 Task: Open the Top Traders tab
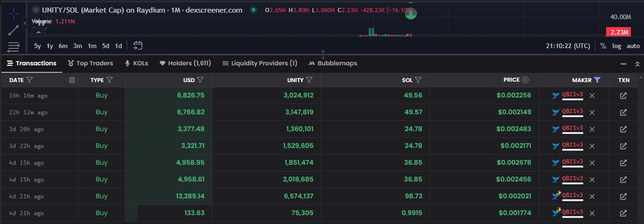(x=91, y=63)
